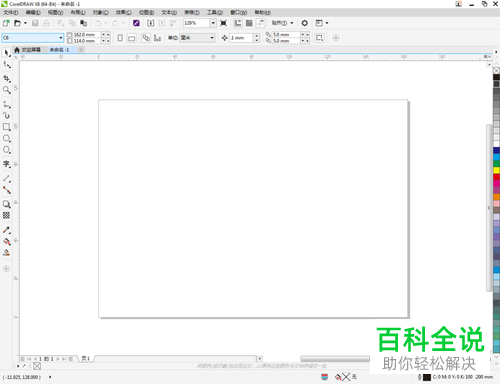Open toolbox quick customize plus button
This screenshot has height=384, width=500.
pos(6,269)
